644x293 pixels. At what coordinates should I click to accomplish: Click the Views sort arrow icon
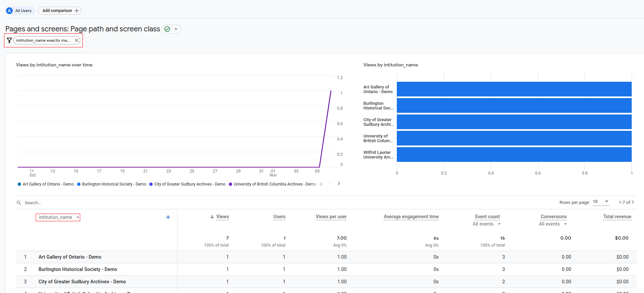click(x=212, y=217)
